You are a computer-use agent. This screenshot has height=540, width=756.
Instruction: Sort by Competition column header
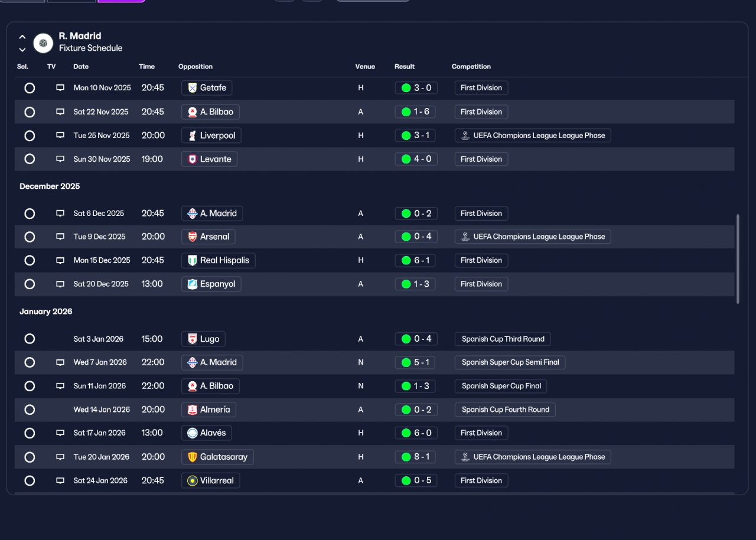(x=471, y=67)
